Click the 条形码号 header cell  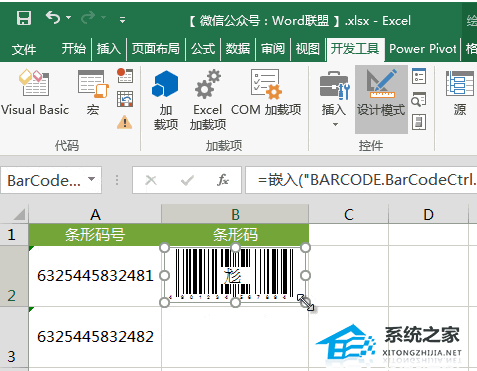[x=95, y=235]
